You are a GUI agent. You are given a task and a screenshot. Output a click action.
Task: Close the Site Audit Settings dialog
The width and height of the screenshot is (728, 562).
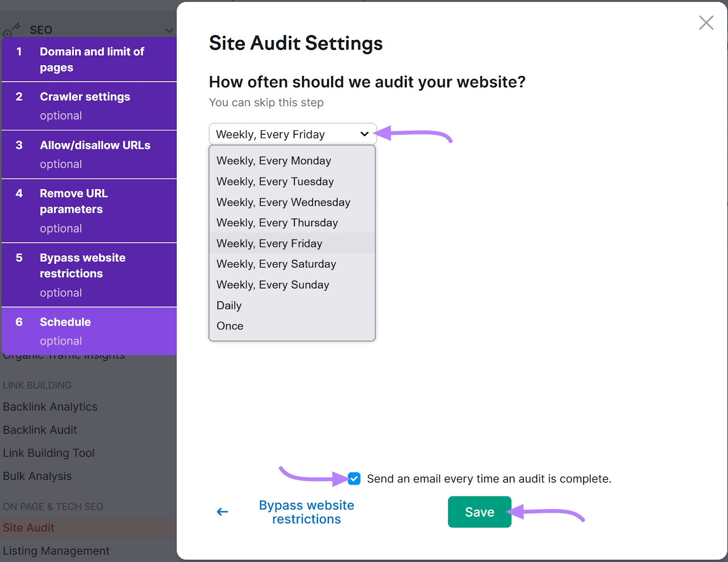(x=706, y=22)
